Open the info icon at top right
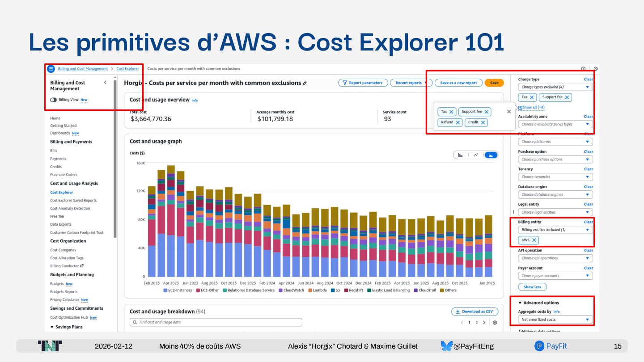This screenshot has height=362, width=644. (583, 69)
